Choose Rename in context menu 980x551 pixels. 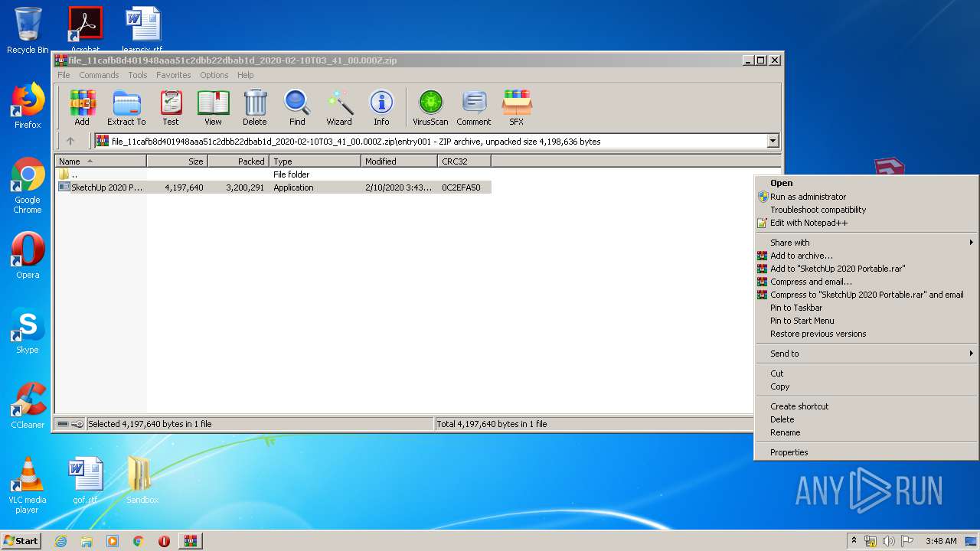[x=866, y=432]
